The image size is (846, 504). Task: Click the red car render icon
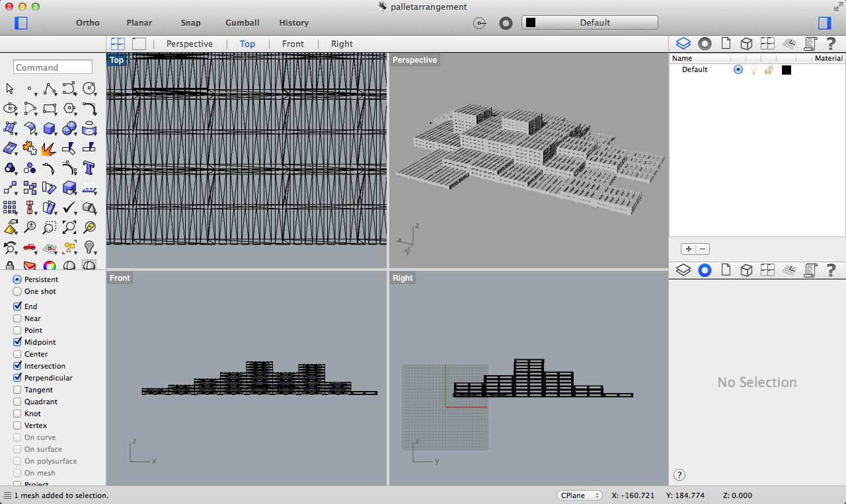(x=30, y=247)
